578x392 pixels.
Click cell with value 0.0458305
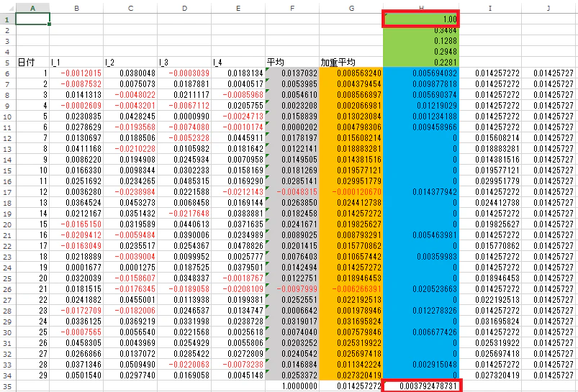pos(76,343)
